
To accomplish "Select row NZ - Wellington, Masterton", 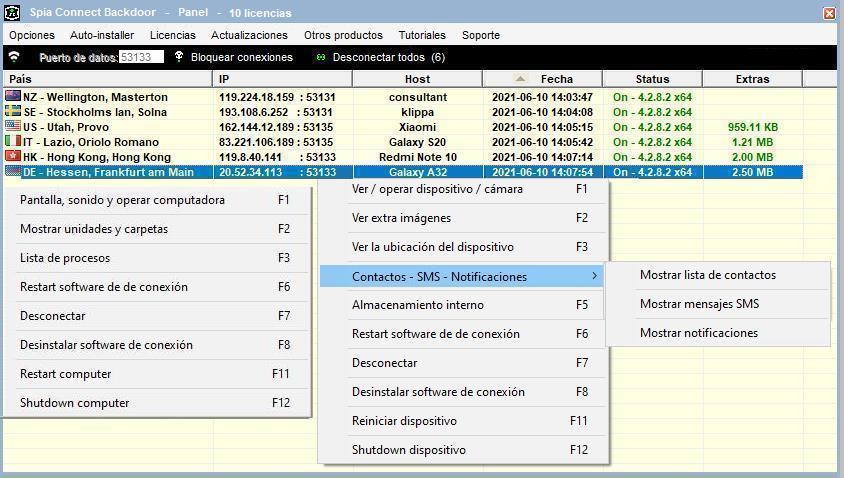I will click(403, 97).
